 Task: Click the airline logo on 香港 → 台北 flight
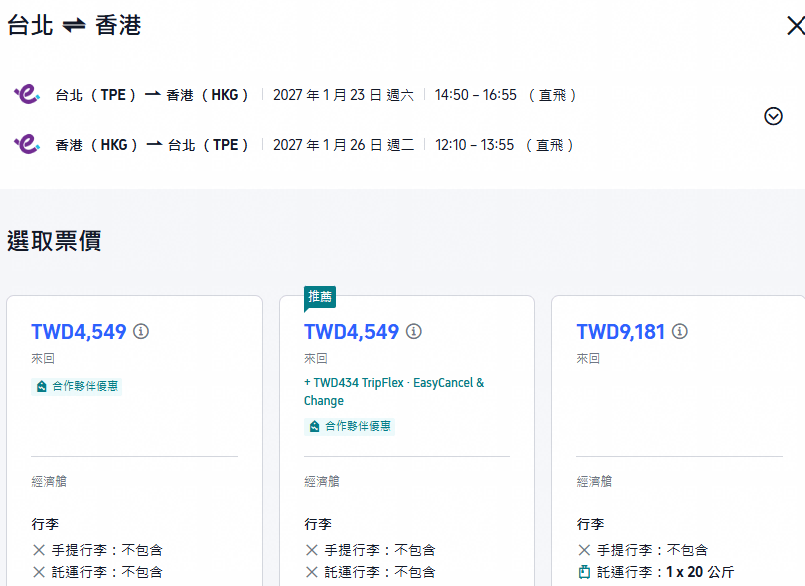(x=27, y=144)
